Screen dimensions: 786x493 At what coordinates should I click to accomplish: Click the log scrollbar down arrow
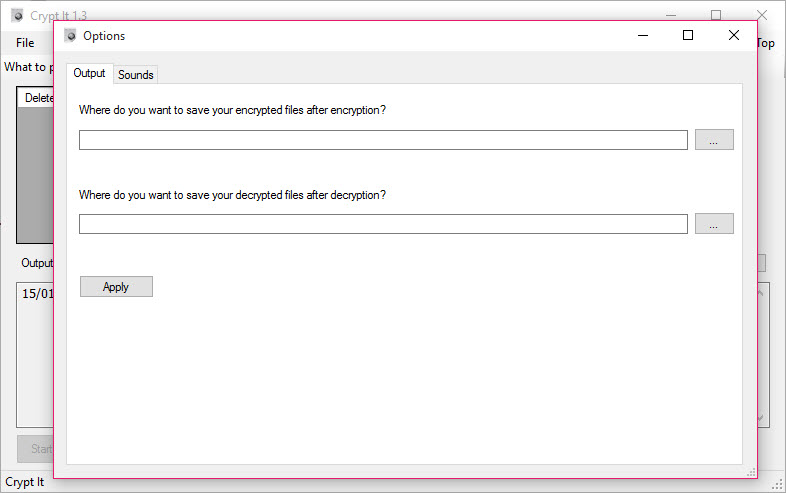pyautogui.click(x=762, y=417)
